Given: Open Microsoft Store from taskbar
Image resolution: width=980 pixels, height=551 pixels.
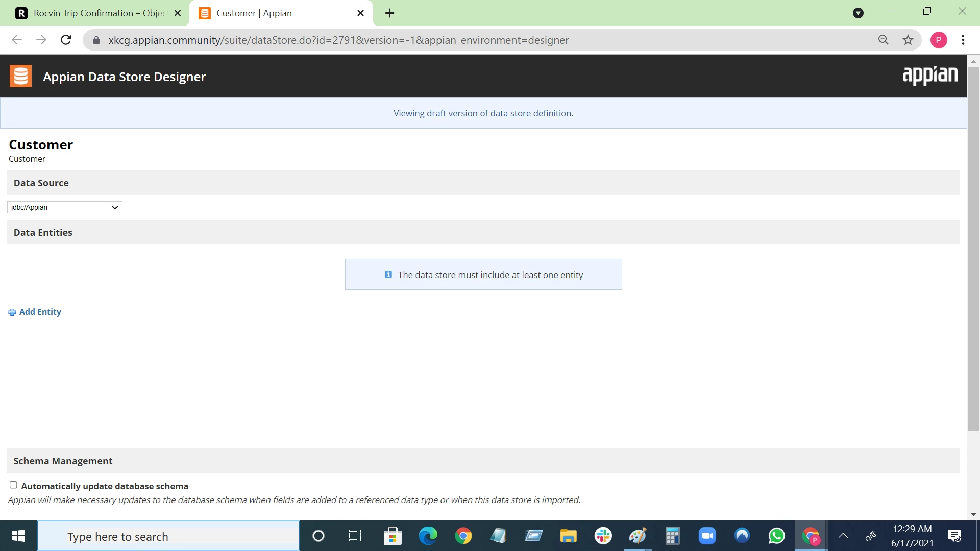Looking at the screenshot, I should point(393,536).
